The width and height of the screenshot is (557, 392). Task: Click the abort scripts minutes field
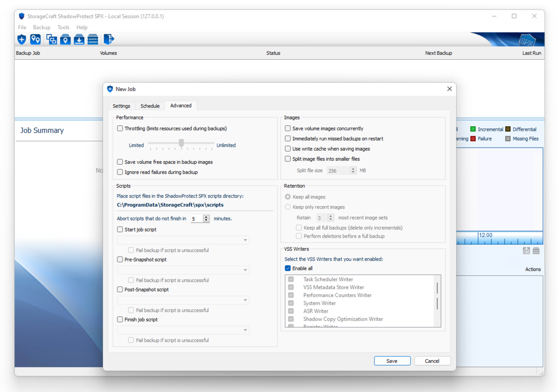tap(197, 218)
